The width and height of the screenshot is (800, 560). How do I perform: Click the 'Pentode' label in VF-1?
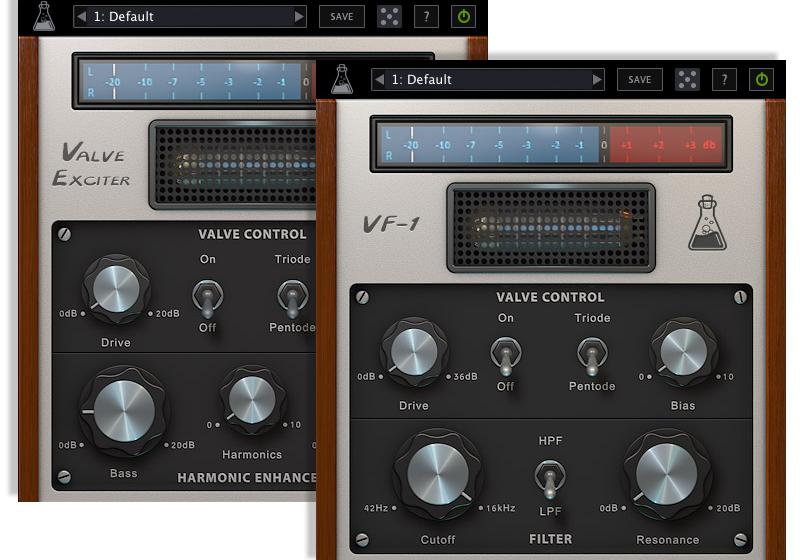tap(592, 386)
